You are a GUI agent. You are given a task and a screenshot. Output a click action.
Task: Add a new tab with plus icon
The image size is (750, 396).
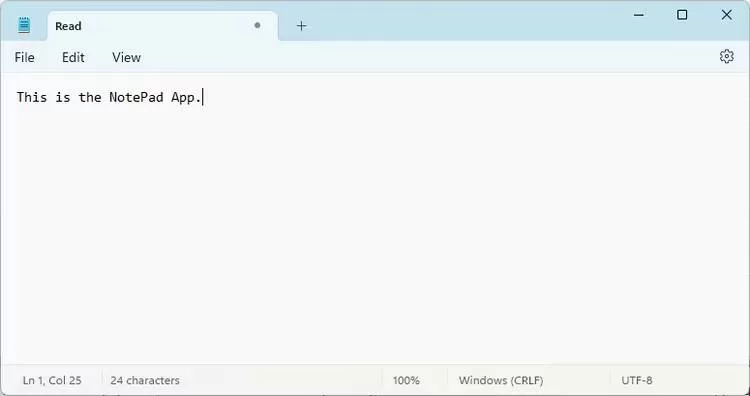pyautogui.click(x=301, y=26)
